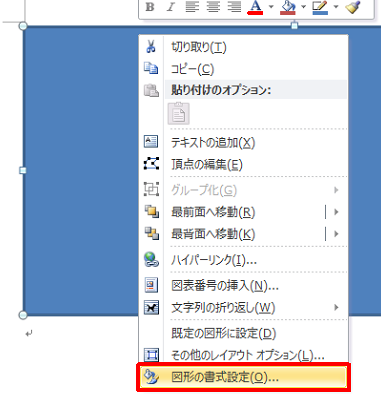Click the format shape paint icon
The image size is (381, 400).
151,377
